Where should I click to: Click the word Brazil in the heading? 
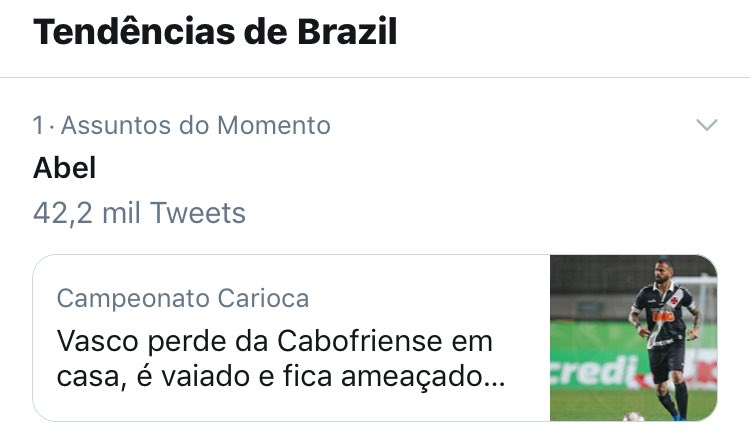pyautogui.click(x=350, y=32)
